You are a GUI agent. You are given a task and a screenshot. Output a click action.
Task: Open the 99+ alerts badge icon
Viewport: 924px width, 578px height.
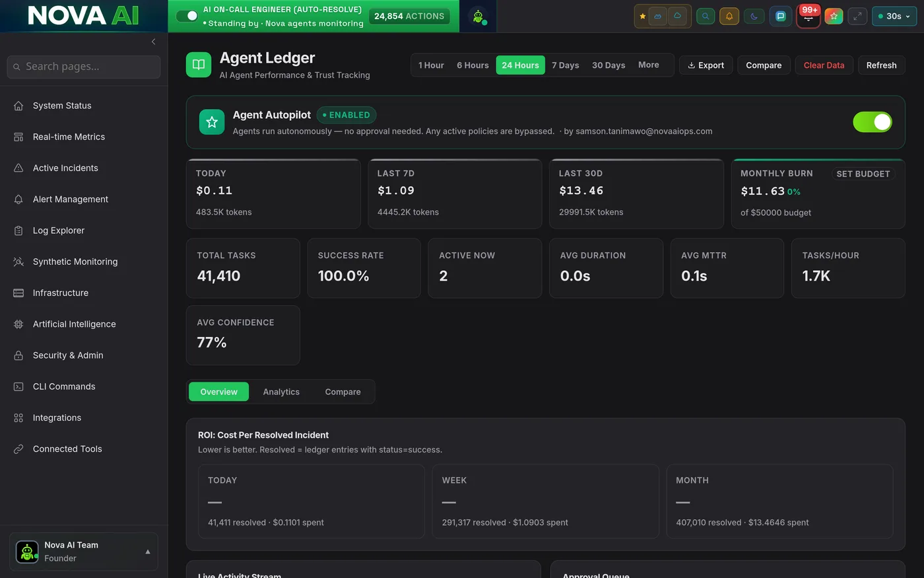[808, 16]
